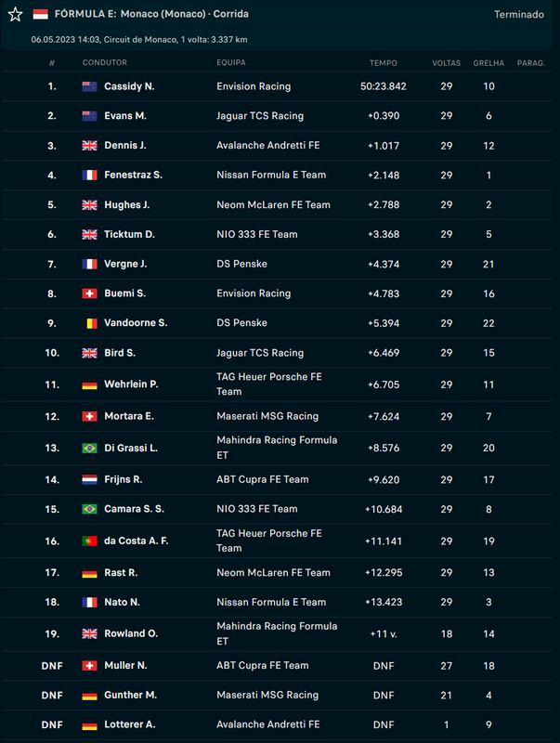Click the +0.390 time gap
This screenshot has width=560, height=743.
coord(384,115)
